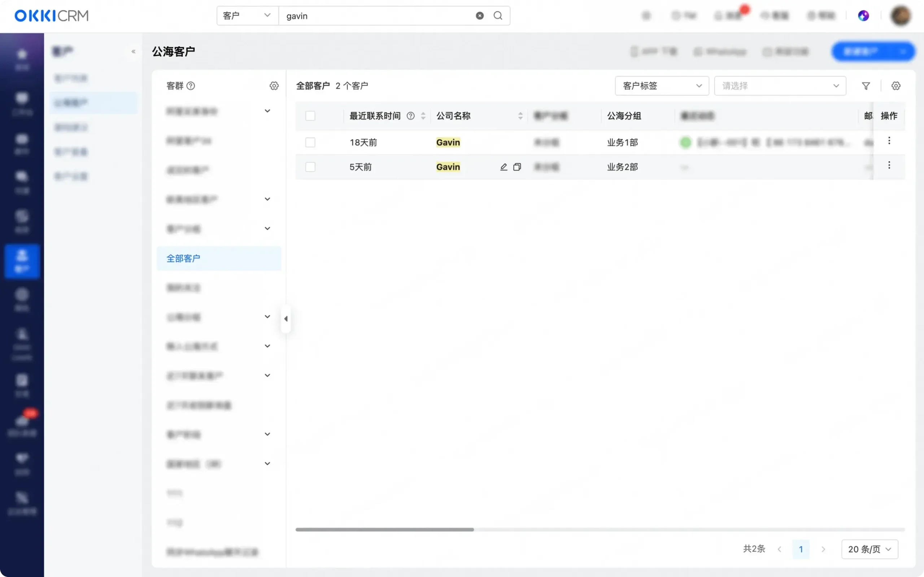
Task: Click the edit pencil icon beside Gavin
Action: pos(503,167)
